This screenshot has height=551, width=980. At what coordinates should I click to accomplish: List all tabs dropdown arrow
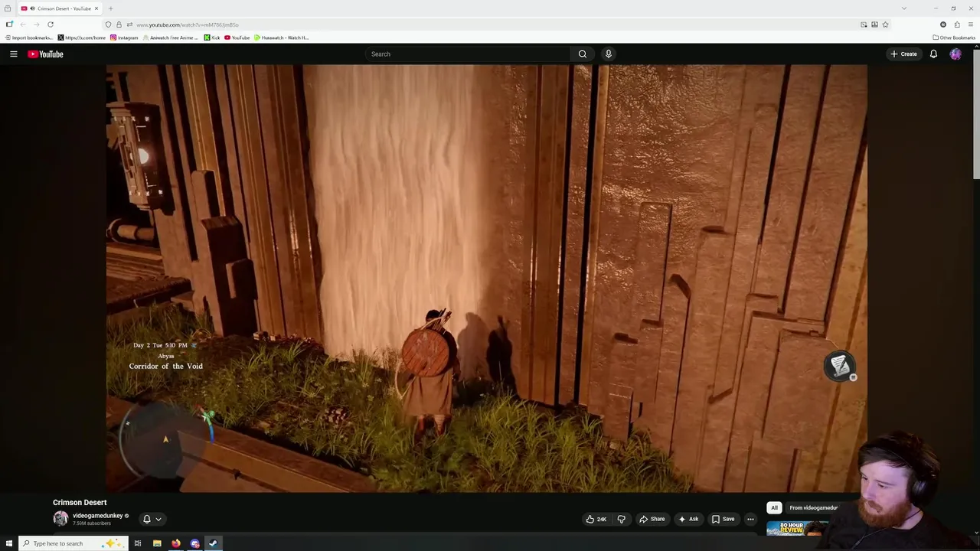pos(903,8)
